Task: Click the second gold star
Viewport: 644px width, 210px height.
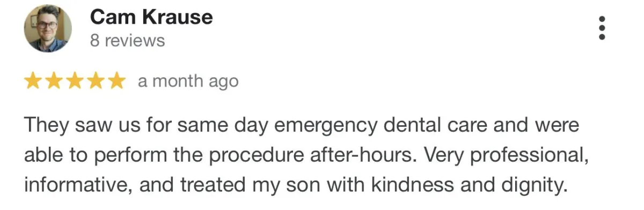Action: tap(54, 82)
